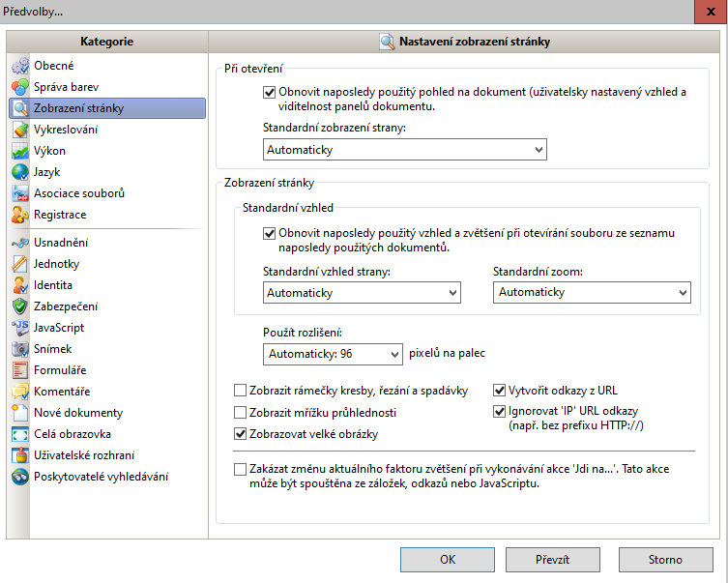The height and width of the screenshot is (583, 728).
Task: Switch to the JavaScript category
Action: pyautogui.click(x=59, y=328)
